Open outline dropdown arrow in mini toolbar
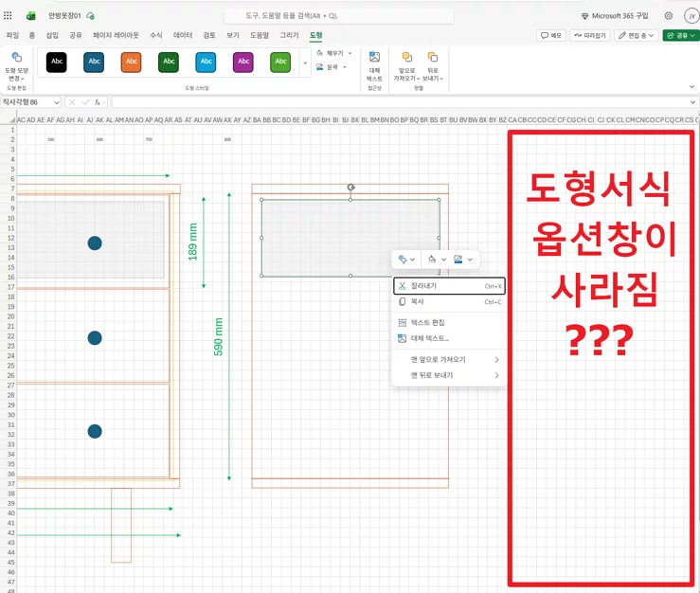 470,260
